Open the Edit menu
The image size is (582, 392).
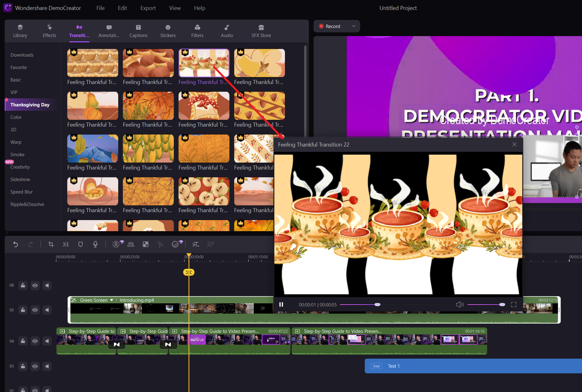122,8
